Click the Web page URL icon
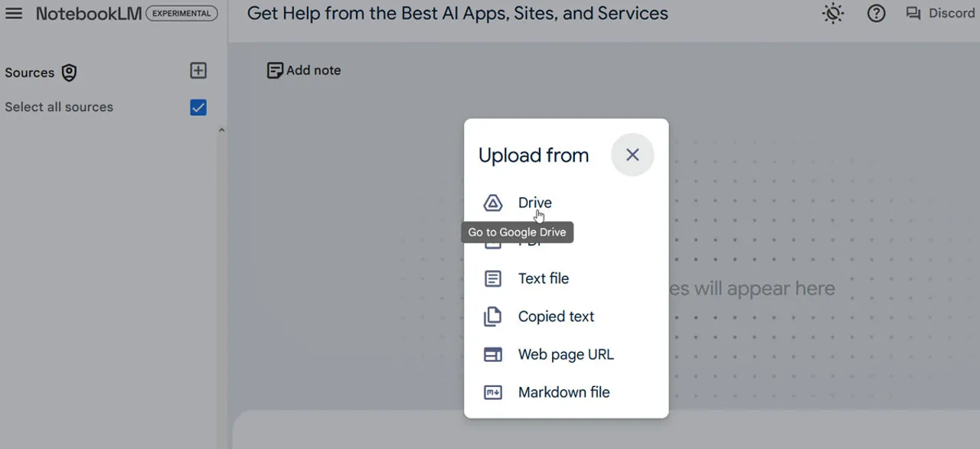Image resolution: width=980 pixels, height=449 pixels. pos(493,355)
